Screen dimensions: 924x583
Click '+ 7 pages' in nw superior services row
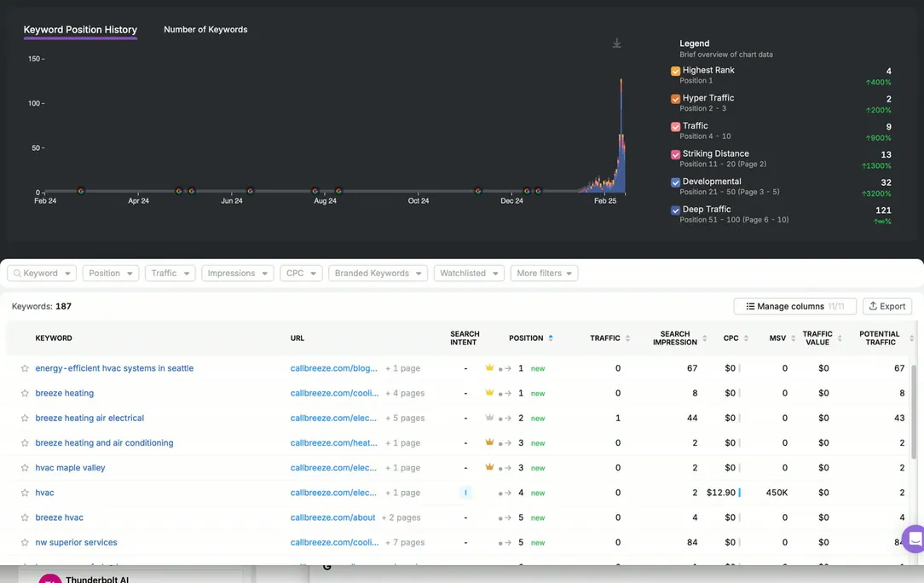point(405,542)
